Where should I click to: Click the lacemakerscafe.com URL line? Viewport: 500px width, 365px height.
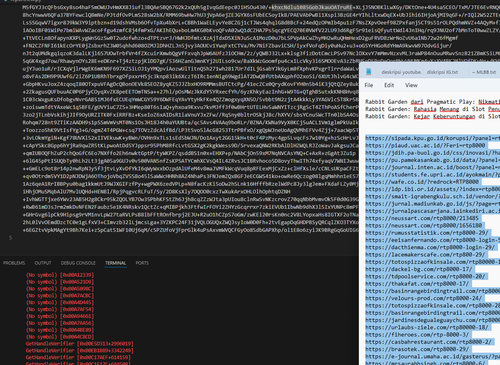point(425,255)
